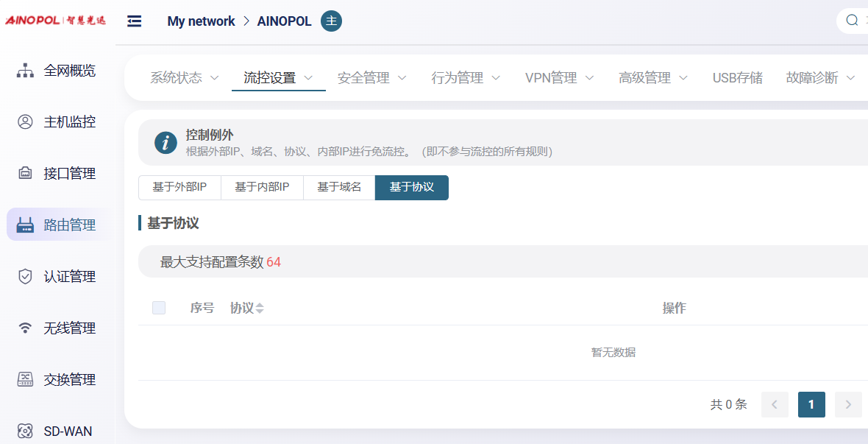Switch to the 基于域名 tab
This screenshot has width=868, height=444.
339,188
